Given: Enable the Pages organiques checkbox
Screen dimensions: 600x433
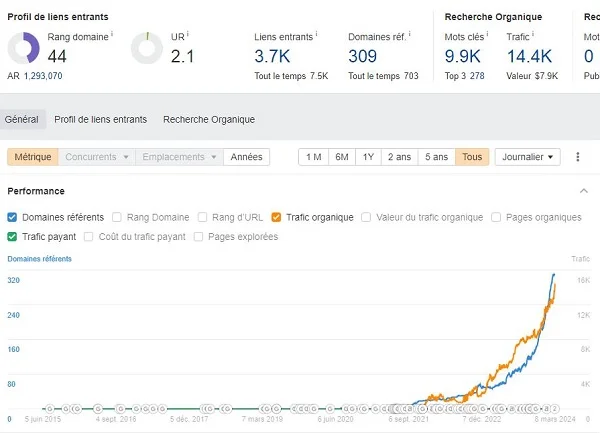Looking at the screenshot, I should point(496,217).
